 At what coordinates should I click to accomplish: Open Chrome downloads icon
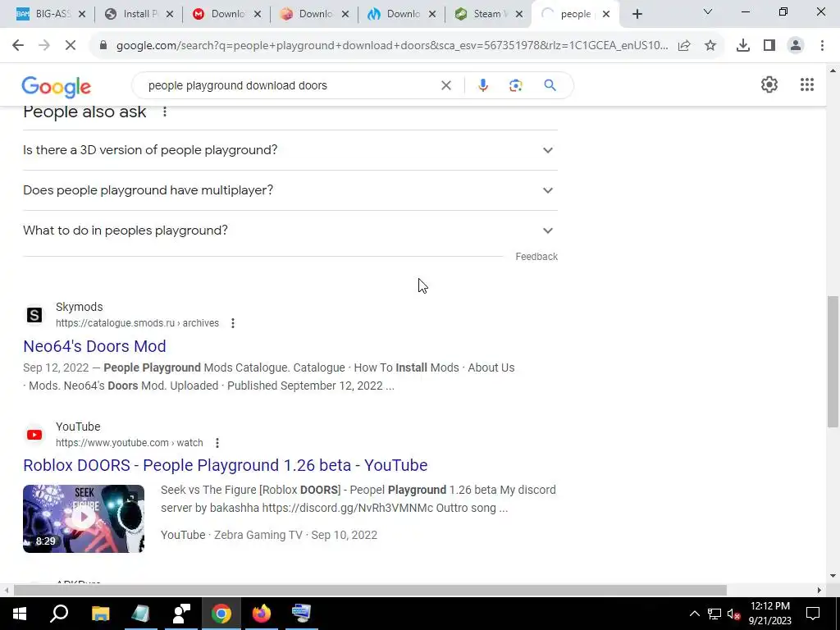pyautogui.click(x=743, y=46)
